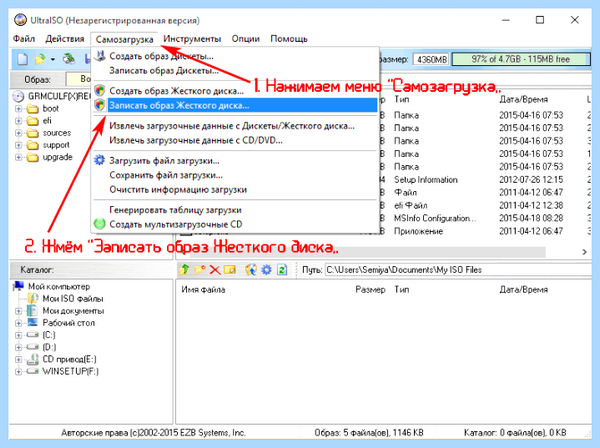
Task: Expand the Мои документы node
Action: [x=18, y=311]
